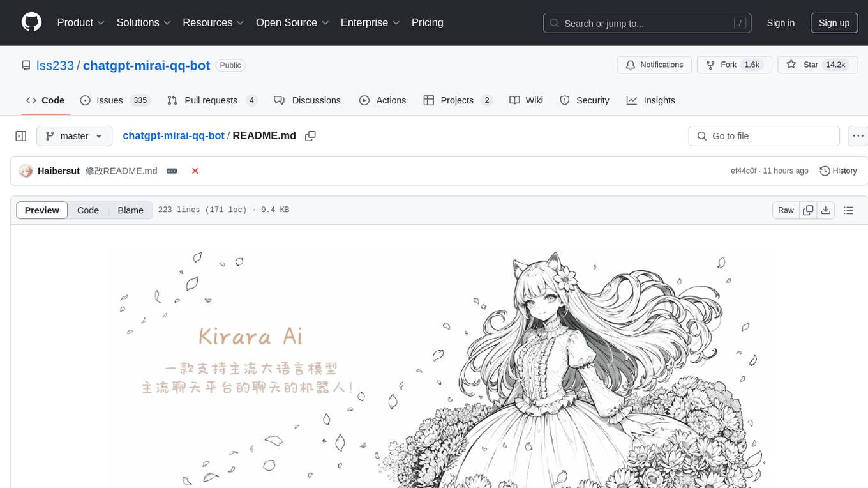Copy the README.md file path
This screenshot has width=868, height=488.
tap(311, 136)
